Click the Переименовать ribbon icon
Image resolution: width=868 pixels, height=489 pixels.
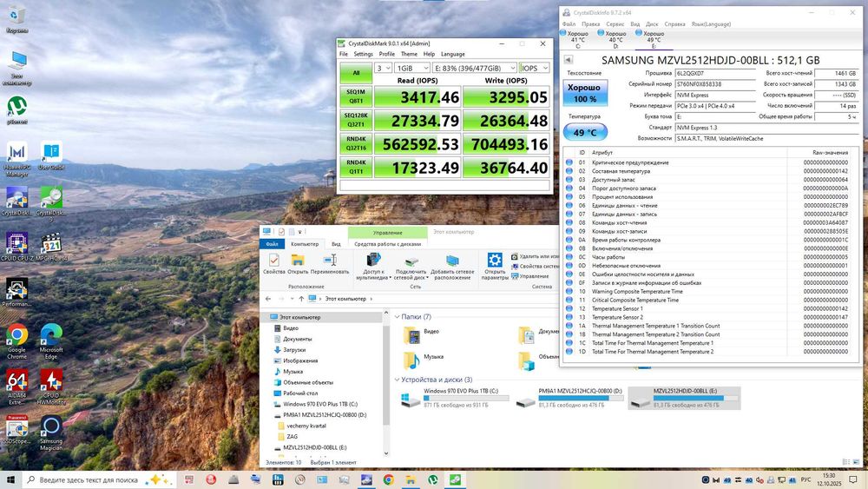click(330, 263)
